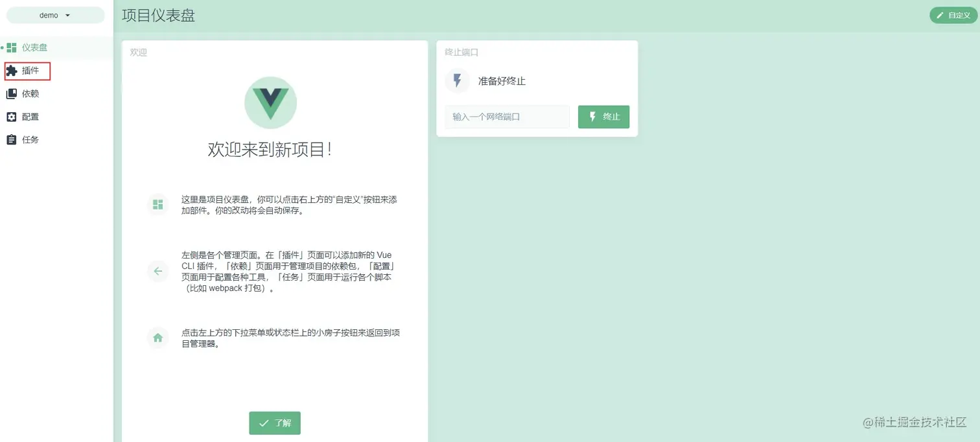980x442 pixels.
Task: Click the pencil icon in the 自定义 button
Action: point(940,15)
